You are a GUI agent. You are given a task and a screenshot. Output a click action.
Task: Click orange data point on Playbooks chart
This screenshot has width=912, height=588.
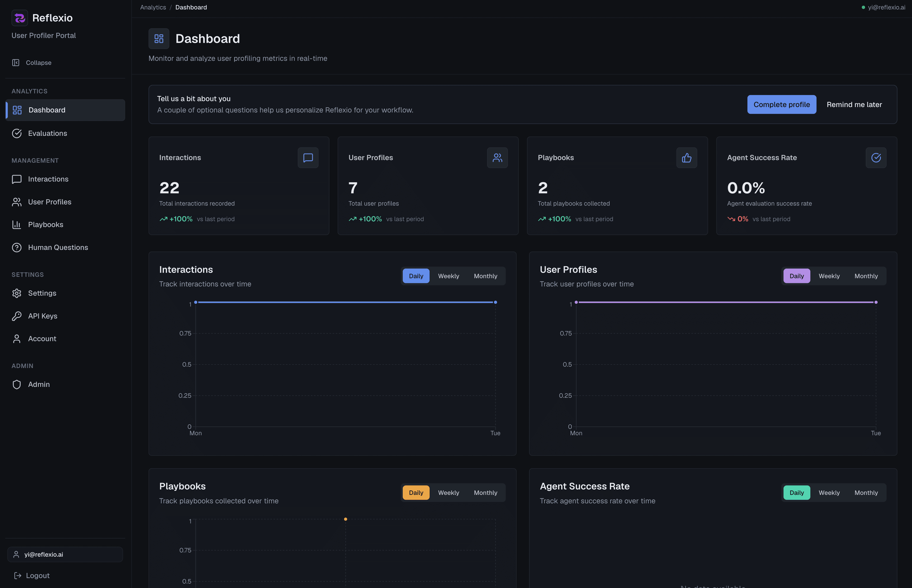point(346,519)
